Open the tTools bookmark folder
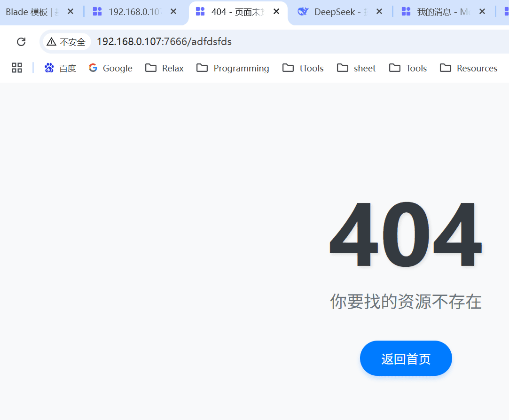Screen dimensions: 509x420 [303, 68]
